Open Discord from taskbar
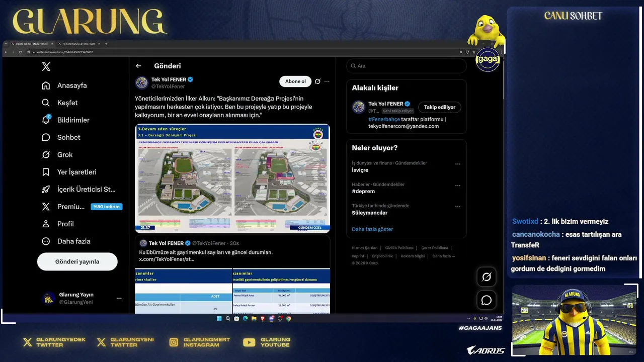Viewport: 644px width, 362px height. [x=271, y=318]
